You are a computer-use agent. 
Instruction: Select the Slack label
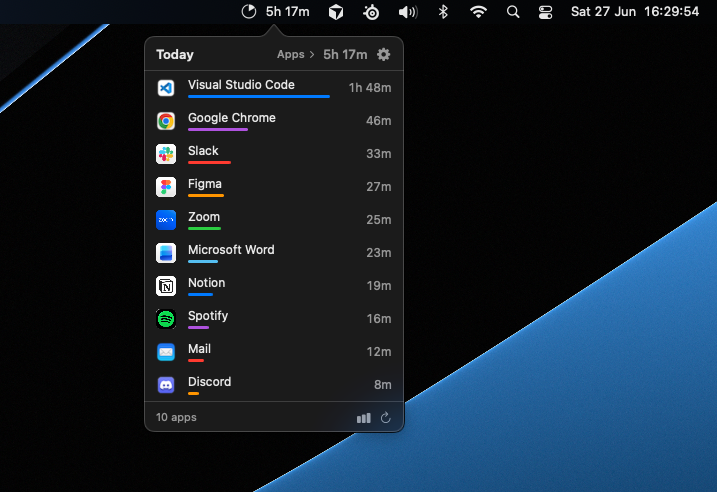203,151
